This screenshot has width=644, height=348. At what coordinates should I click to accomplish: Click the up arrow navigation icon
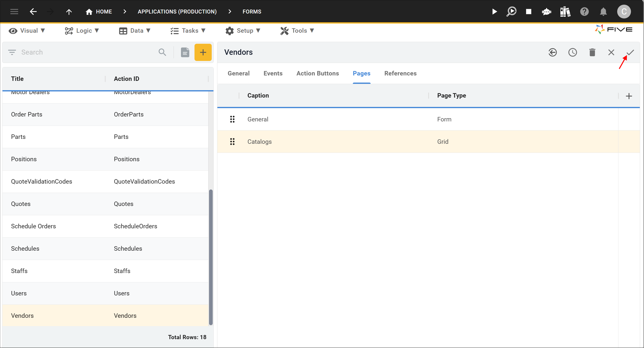tap(69, 12)
